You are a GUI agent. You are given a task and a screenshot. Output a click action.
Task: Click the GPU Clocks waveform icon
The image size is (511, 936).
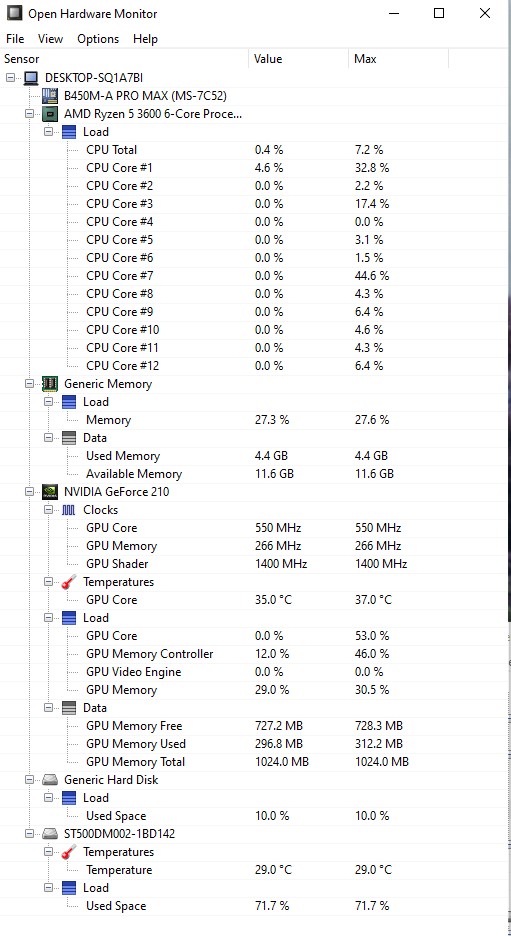[69, 509]
